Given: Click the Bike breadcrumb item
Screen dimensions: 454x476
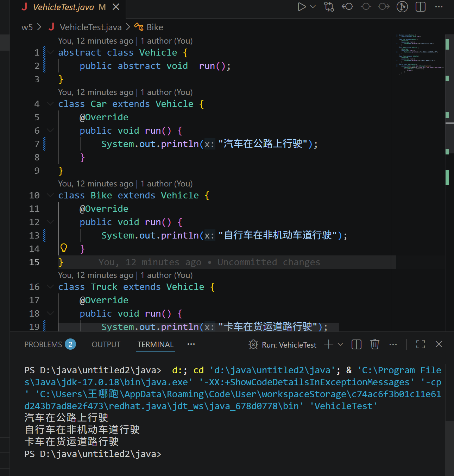Looking at the screenshot, I should pos(155,27).
